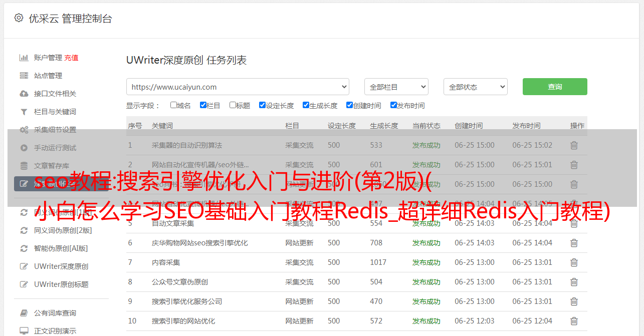Click the database icon for 文章暂存库
Viewport: 644px width, 336px height.
pyautogui.click(x=24, y=166)
